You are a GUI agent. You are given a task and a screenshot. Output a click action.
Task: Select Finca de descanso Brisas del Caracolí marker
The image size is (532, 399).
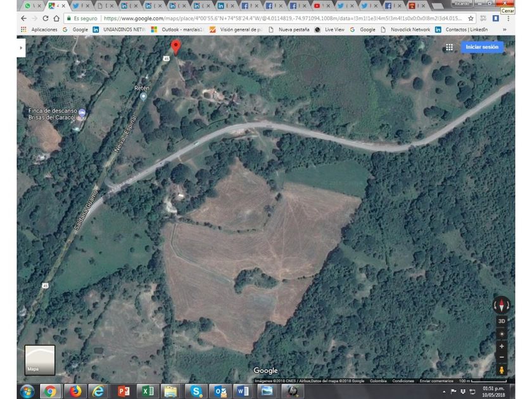click(82, 112)
